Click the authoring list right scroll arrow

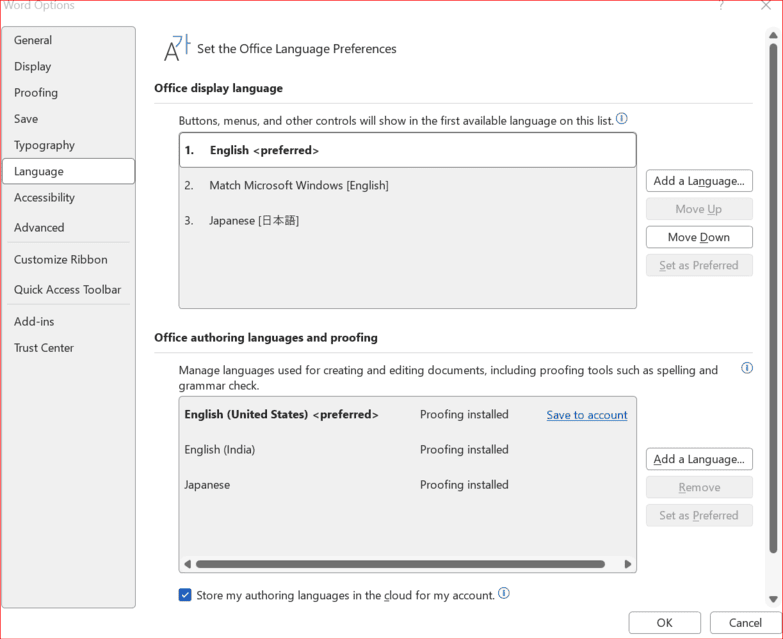pos(628,564)
